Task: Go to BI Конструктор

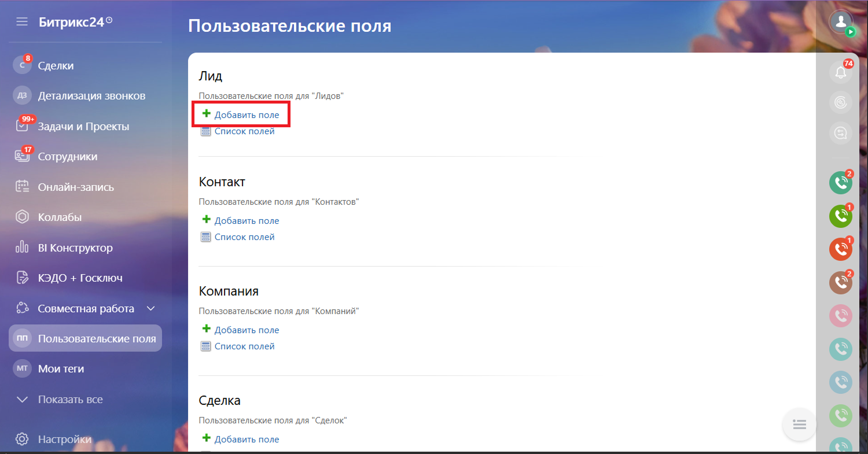Action: point(75,248)
